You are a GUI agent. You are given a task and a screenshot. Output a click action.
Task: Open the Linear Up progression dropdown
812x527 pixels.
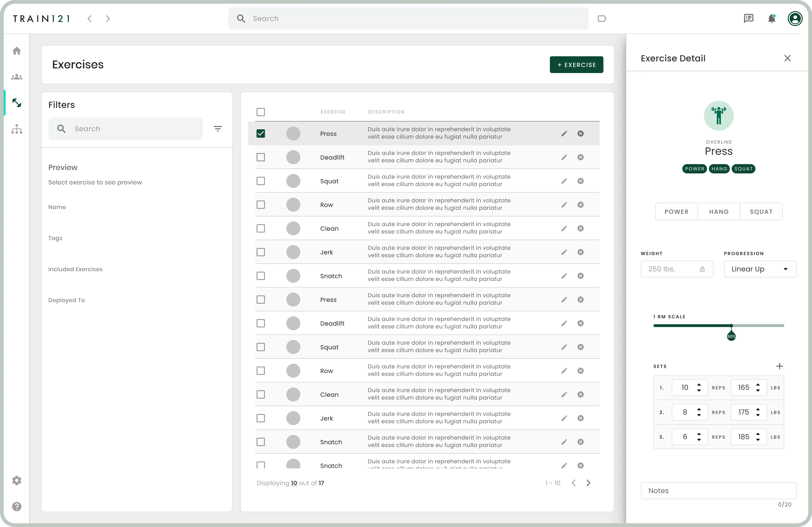point(760,269)
